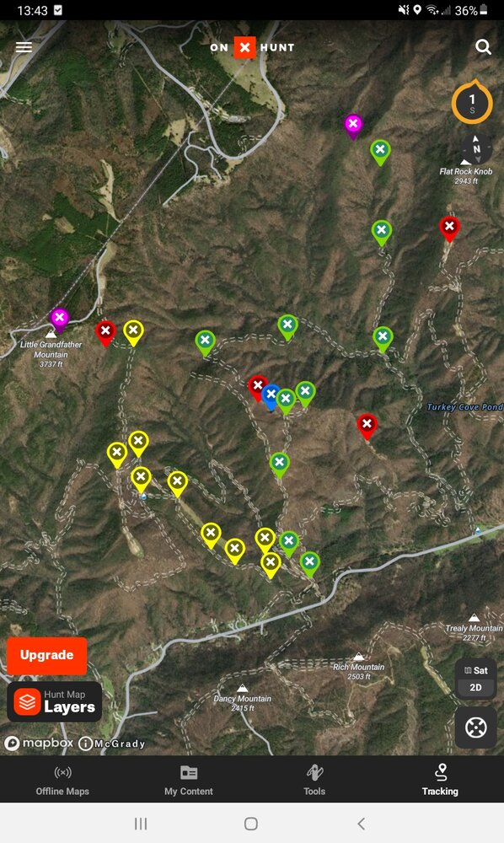Open the Tools tab
The image size is (504, 843).
coord(314,780)
